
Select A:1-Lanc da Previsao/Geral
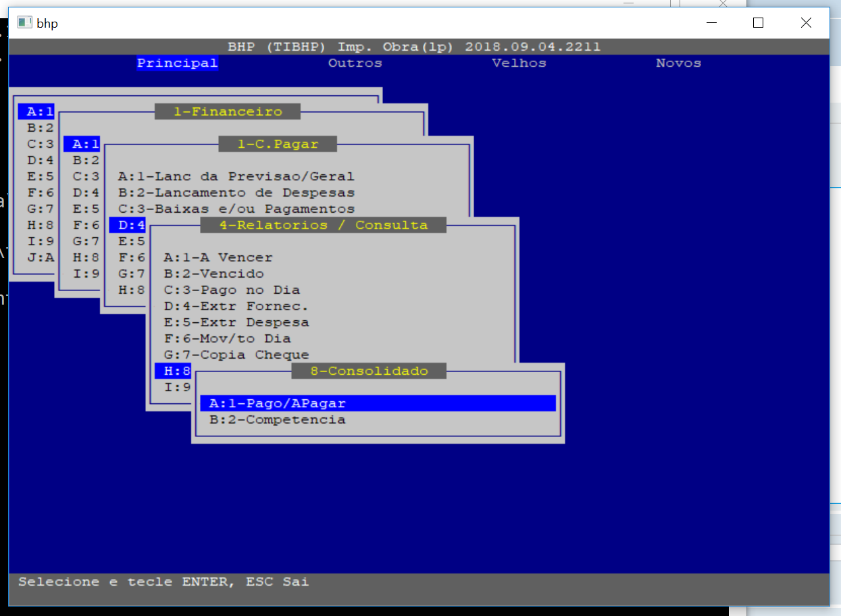236,176
